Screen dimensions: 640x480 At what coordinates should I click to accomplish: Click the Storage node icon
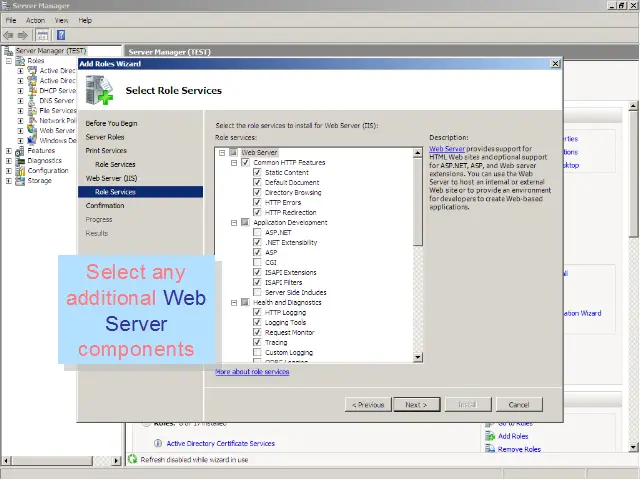click(20, 181)
